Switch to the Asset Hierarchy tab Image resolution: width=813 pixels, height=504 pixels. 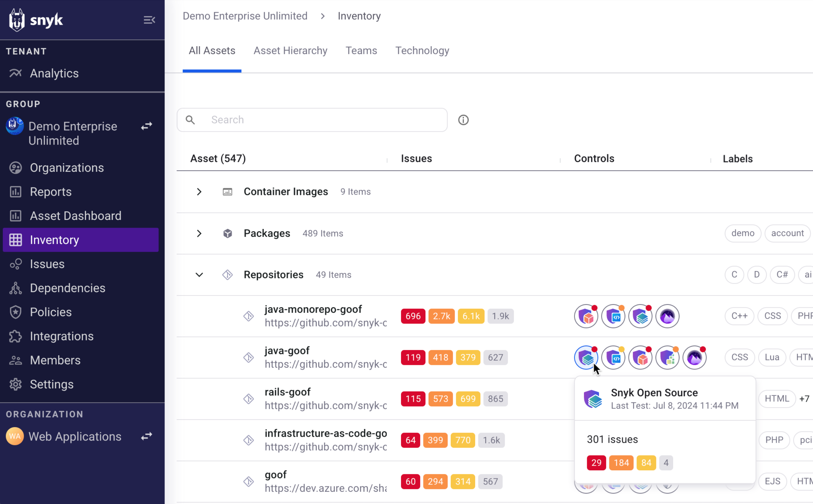290,51
